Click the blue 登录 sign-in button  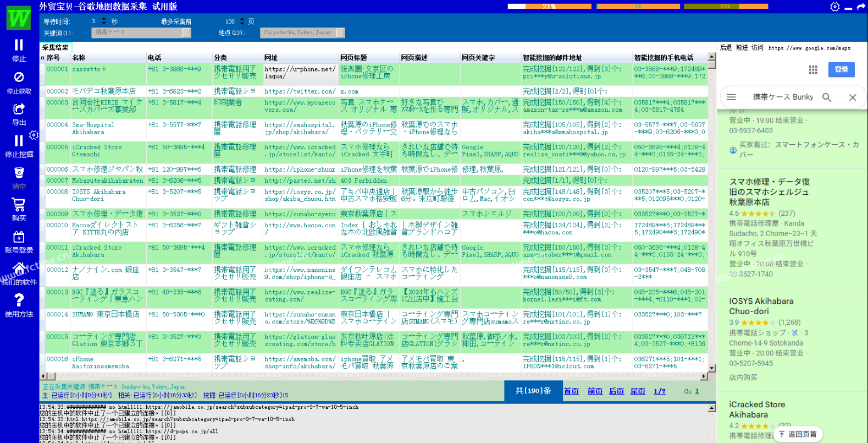(x=841, y=69)
